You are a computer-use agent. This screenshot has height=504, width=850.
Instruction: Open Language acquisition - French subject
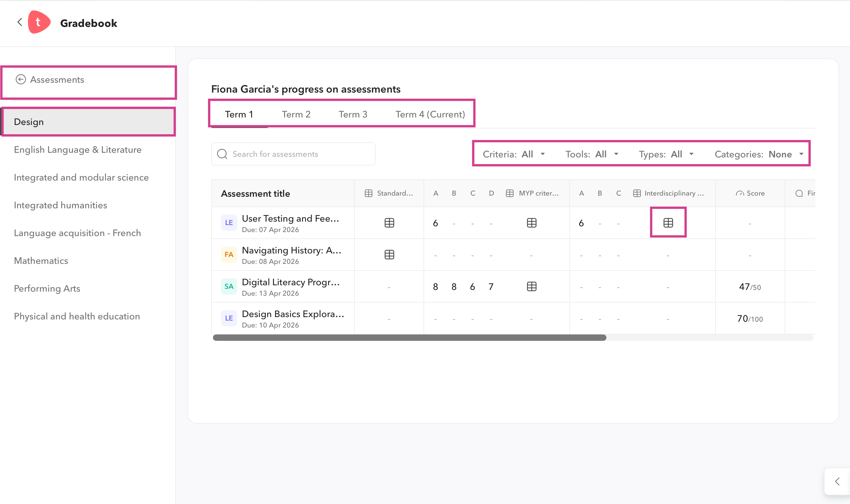(78, 233)
